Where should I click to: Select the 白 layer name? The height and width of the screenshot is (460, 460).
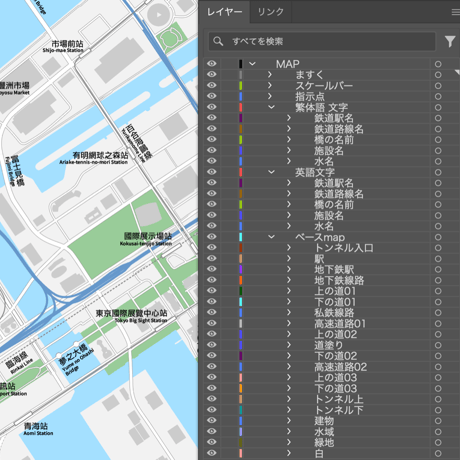[x=319, y=453]
